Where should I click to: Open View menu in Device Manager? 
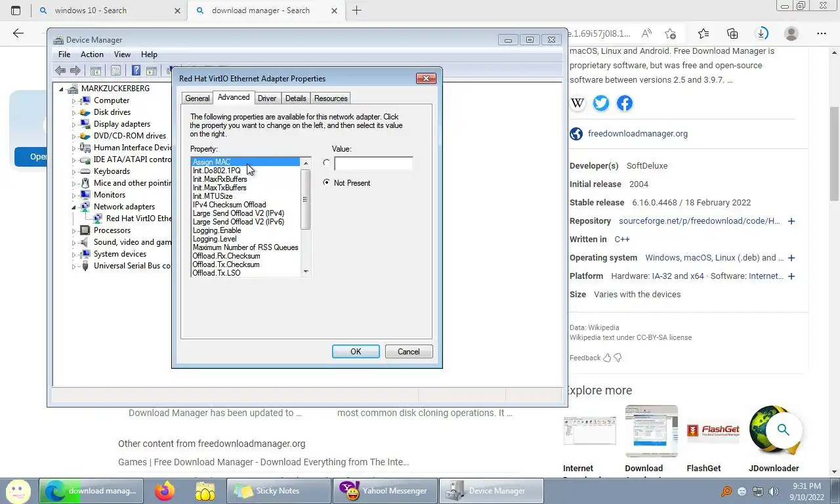(x=122, y=54)
